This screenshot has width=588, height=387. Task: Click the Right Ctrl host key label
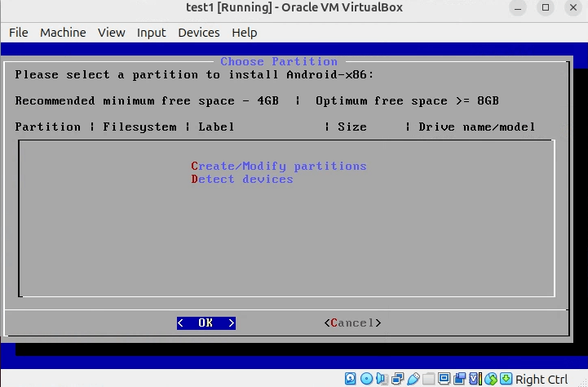(x=542, y=379)
